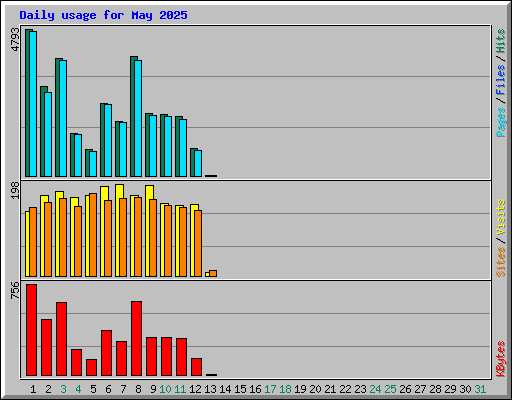Select the cyan pages bar for day 8
The height and width of the screenshot is (400, 512).
pyautogui.click(x=138, y=118)
